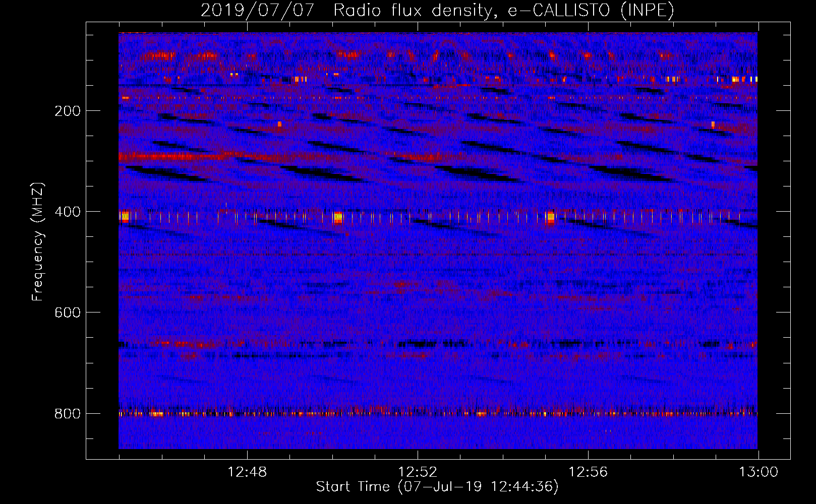Screen dimensions: 816x504
Task: Click the plot title e-CALLISTO (INPE)
Action: (x=591, y=10)
